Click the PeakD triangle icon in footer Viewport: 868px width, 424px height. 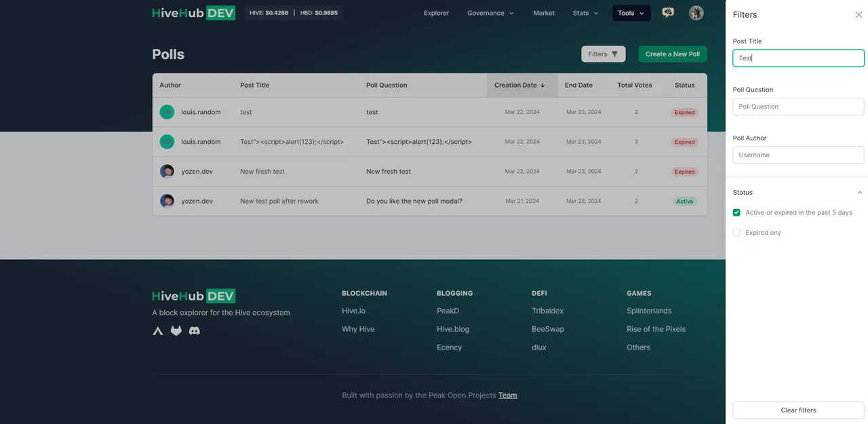158,331
